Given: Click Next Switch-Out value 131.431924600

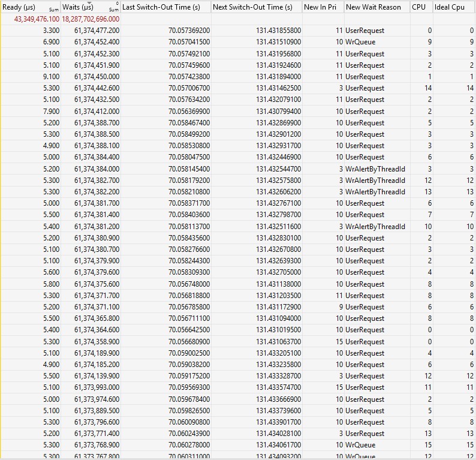Looking at the screenshot, I should coord(278,65).
